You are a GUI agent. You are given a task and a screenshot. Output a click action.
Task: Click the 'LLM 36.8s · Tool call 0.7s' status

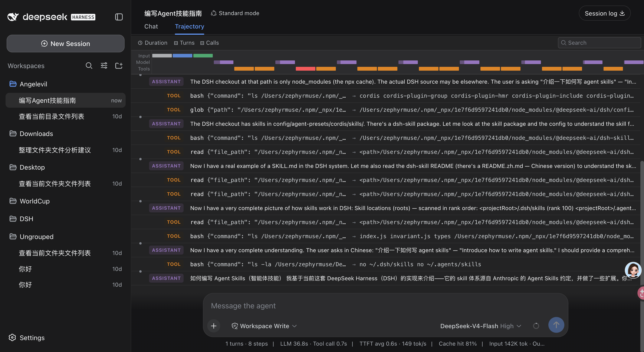tap(313, 344)
